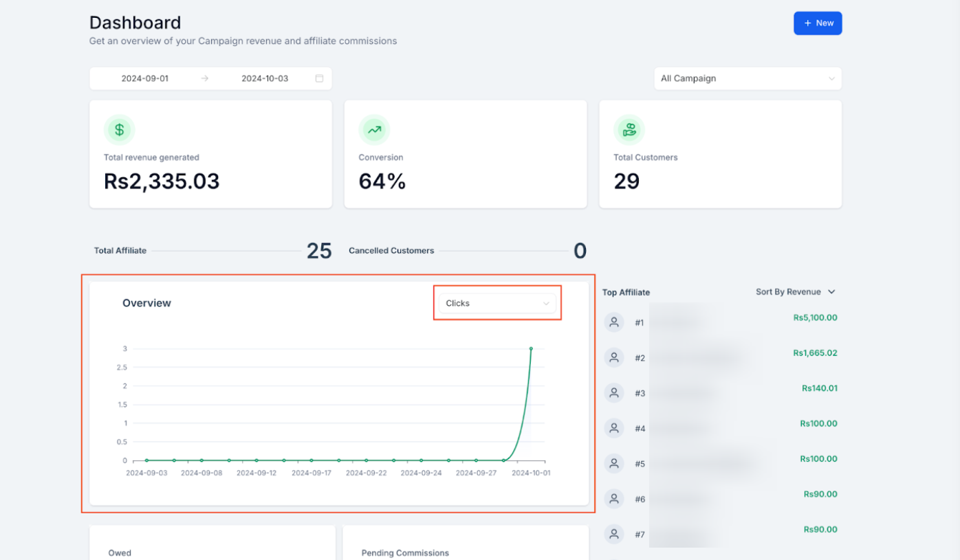The image size is (960, 560).
Task: Click the conversion trend arrow icon
Action: [x=374, y=130]
